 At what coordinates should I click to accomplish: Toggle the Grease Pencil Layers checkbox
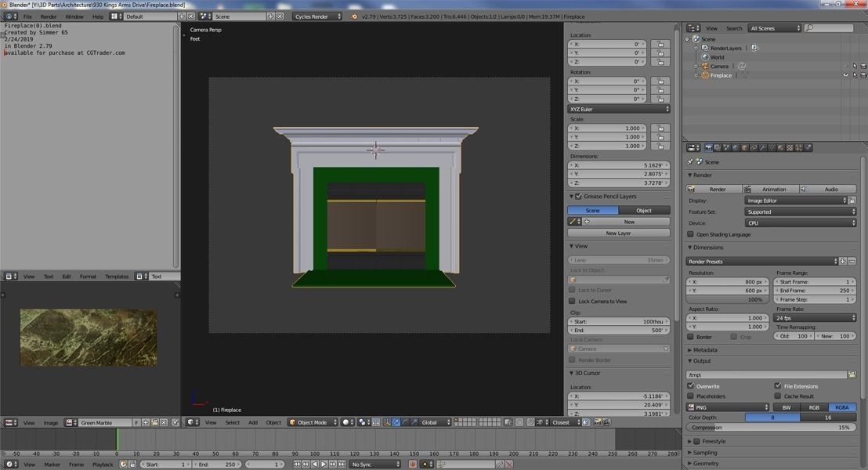point(578,196)
